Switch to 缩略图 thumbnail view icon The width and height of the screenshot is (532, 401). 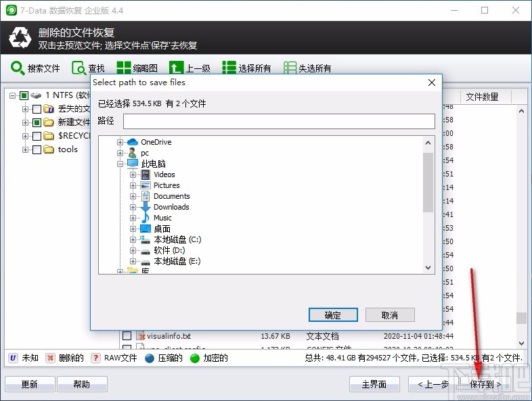click(x=123, y=68)
